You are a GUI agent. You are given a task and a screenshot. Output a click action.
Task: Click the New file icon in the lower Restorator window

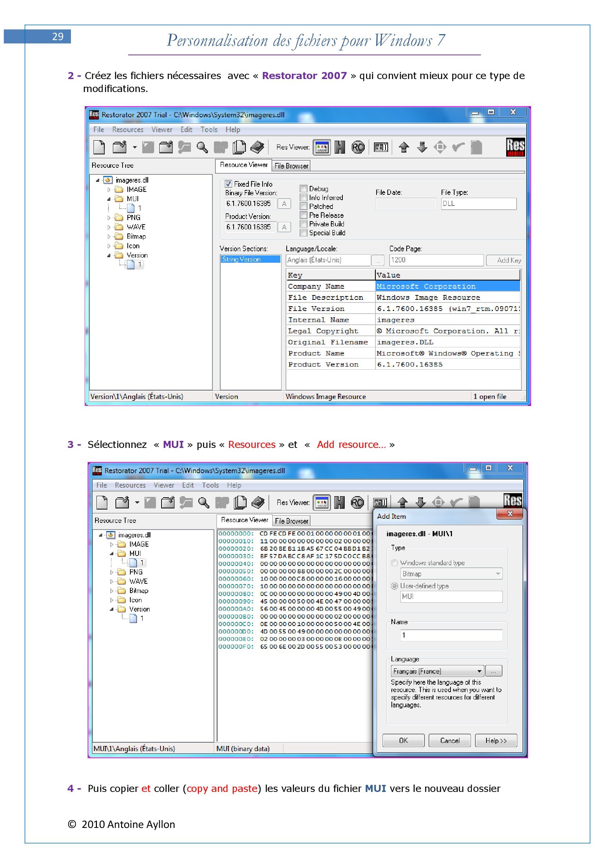coord(102,502)
